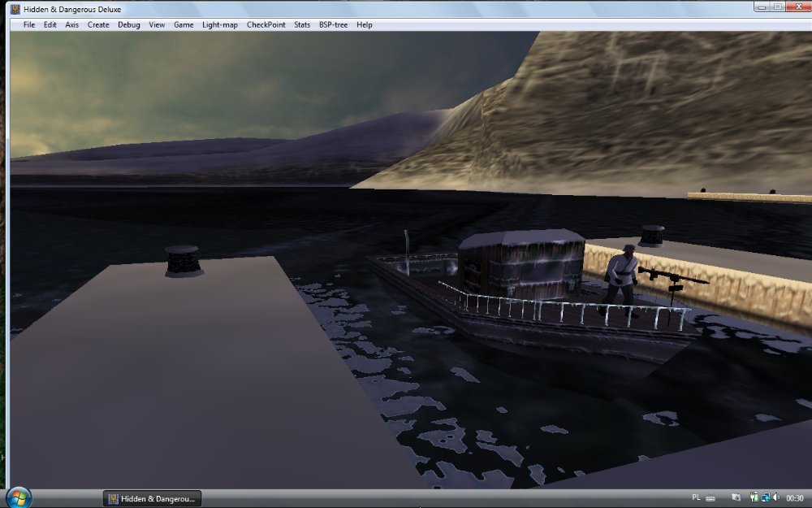The height and width of the screenshot is (508, 812).
Task: Open the Help menu
Action: click(365, 25)
